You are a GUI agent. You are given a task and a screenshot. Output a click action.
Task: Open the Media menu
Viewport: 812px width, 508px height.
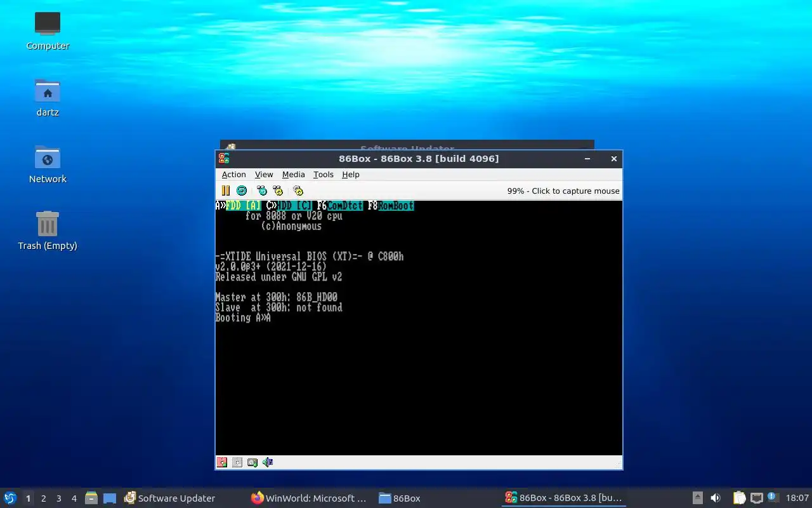[293, 175]
